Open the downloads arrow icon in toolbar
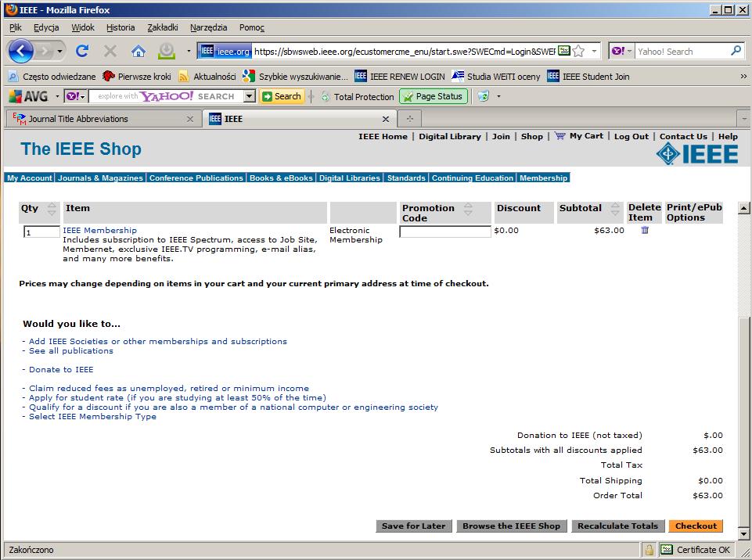This screenshot has width=752, height=560. tap(167, 52)
